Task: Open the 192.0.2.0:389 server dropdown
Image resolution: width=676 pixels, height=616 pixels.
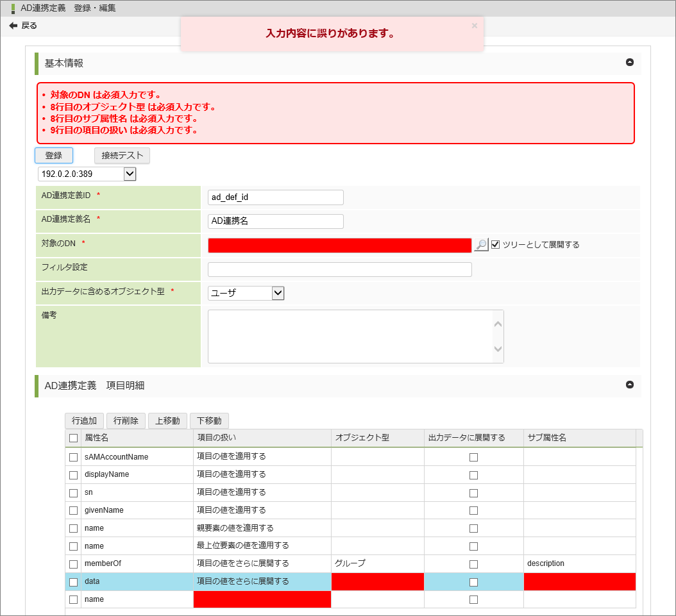Action: (130, 174)
